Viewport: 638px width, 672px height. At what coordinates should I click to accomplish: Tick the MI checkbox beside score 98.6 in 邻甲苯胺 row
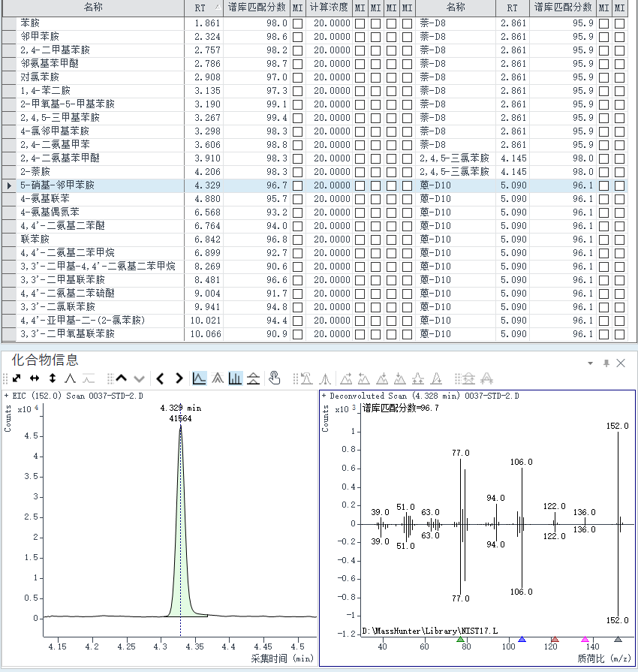click(297, 38)
